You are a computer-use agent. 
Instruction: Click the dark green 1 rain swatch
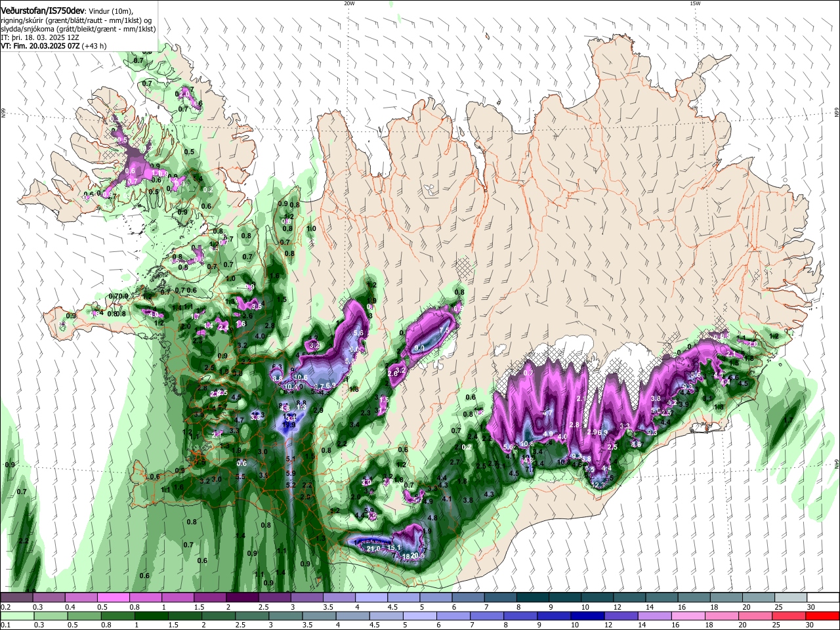click(152, 616)
